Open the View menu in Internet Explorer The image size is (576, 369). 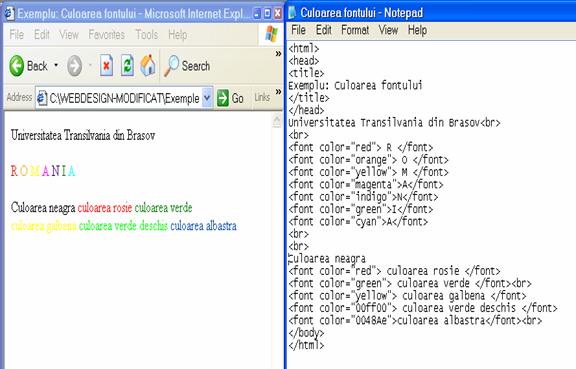pyautogui.click(x=69, y=35)
